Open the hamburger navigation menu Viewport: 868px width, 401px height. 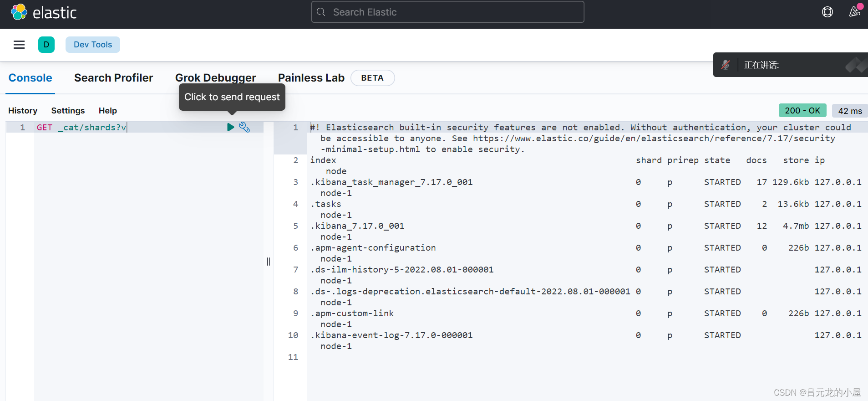(x=19, y=45)
